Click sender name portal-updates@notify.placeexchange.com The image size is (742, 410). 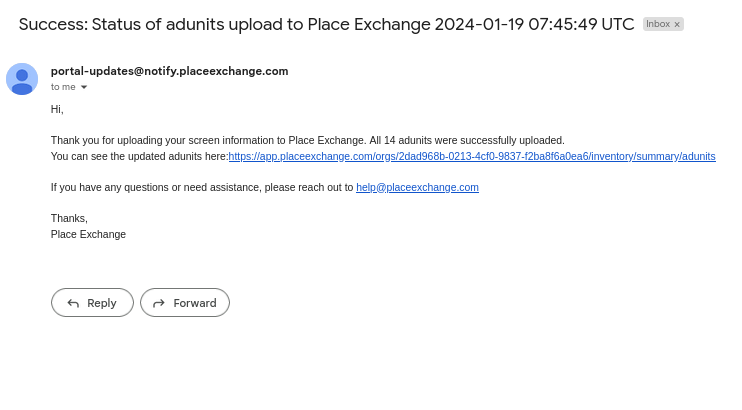click(x=169, y=71)
